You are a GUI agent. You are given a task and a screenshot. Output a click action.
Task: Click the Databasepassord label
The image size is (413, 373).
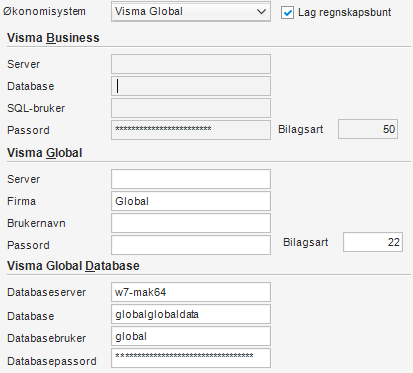click(52, 361)
